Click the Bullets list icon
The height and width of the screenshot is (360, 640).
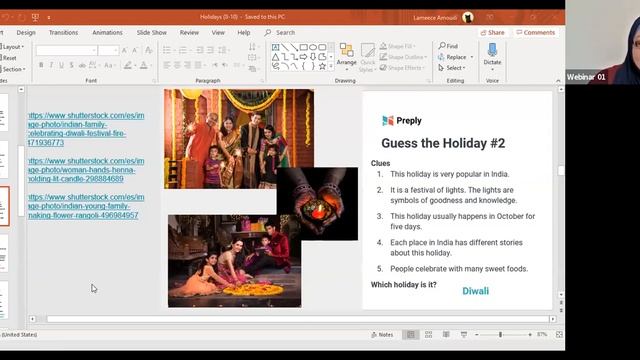pos(167,50)
